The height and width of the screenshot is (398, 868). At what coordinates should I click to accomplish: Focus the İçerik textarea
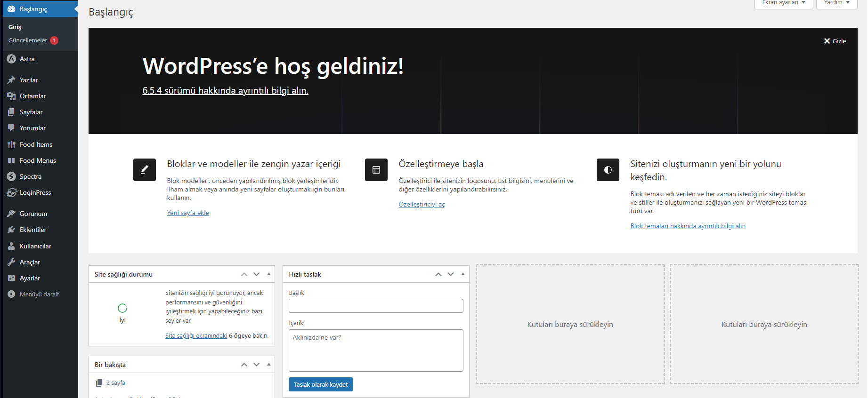376,350
